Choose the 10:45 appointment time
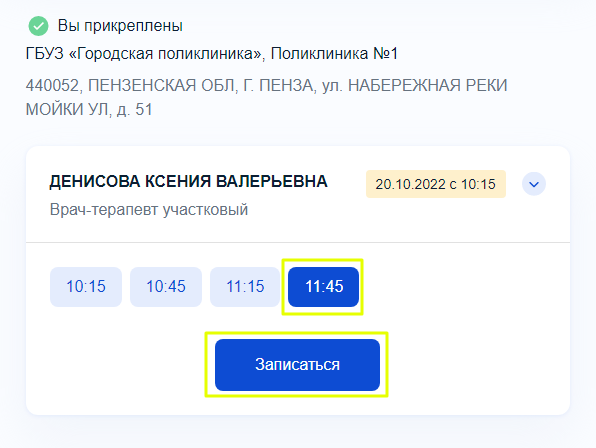This screenshot has width=596, height=448. [x=166, y=287]
